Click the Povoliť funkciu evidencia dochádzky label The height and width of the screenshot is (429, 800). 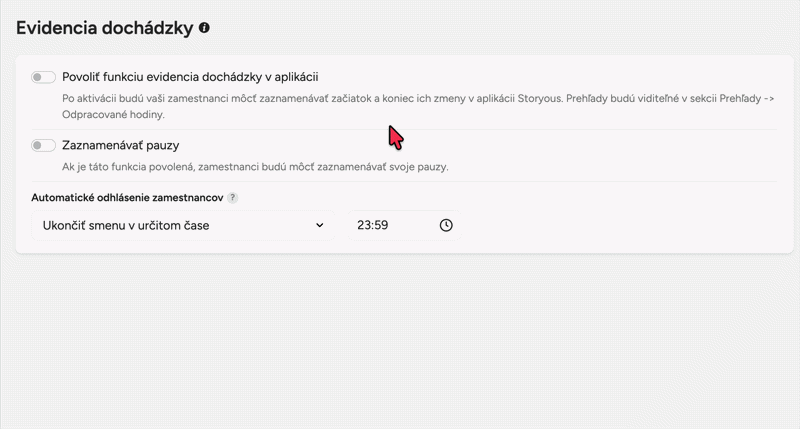(190, 77)
